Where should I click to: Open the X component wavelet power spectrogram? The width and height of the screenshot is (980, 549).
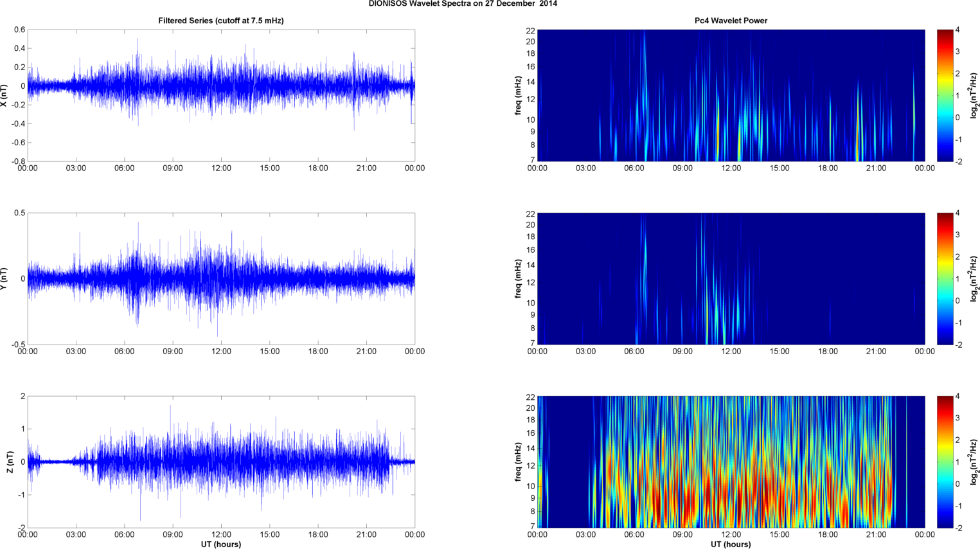coord(731,95)
